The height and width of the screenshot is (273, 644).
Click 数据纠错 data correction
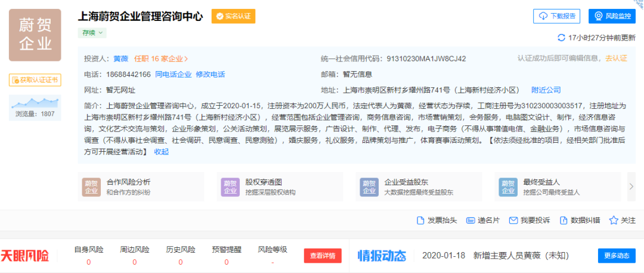586,220
